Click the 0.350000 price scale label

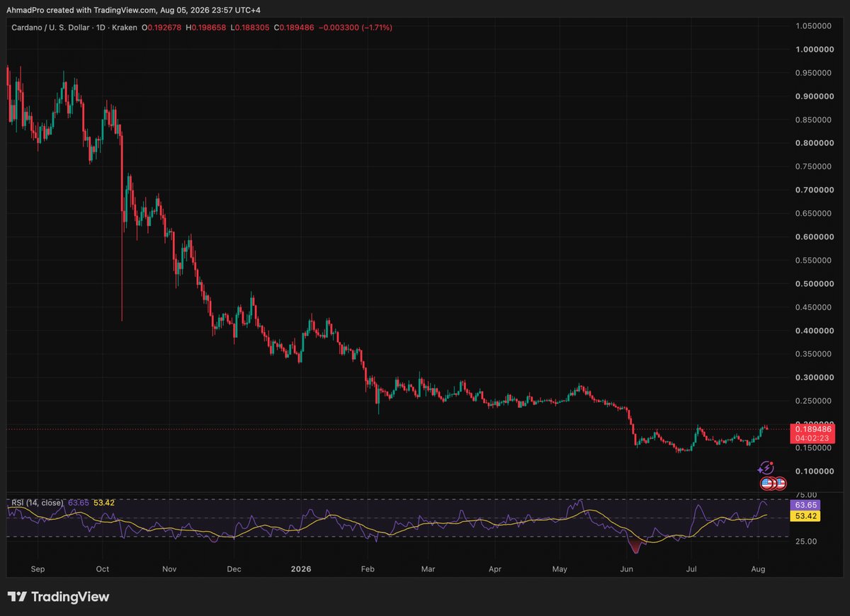pos(814,354)
